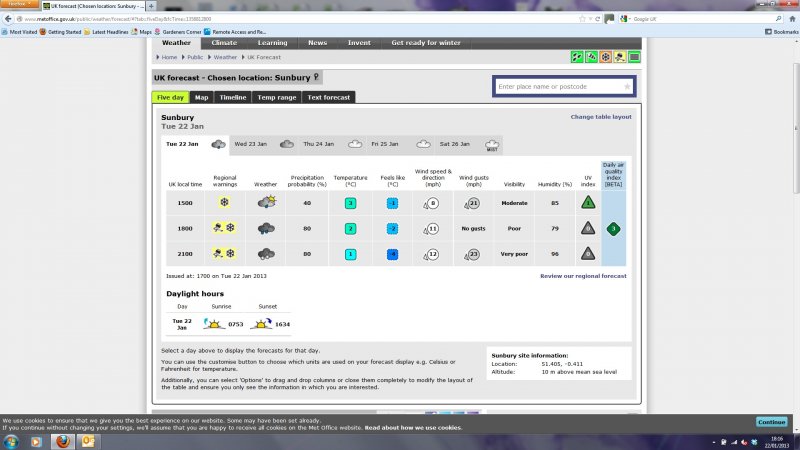Go to Public breadcrumb link

195,57
